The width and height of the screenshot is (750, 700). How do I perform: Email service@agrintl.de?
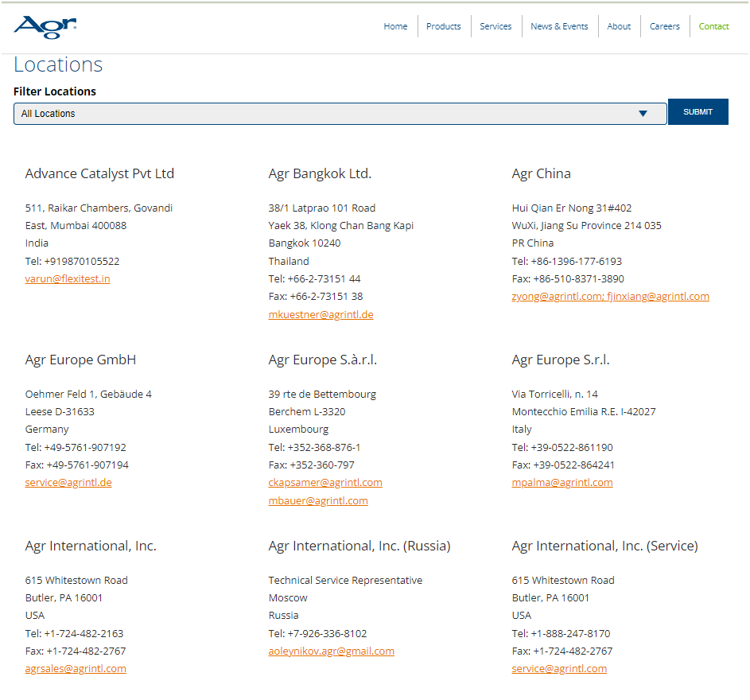tap(68, 483)
